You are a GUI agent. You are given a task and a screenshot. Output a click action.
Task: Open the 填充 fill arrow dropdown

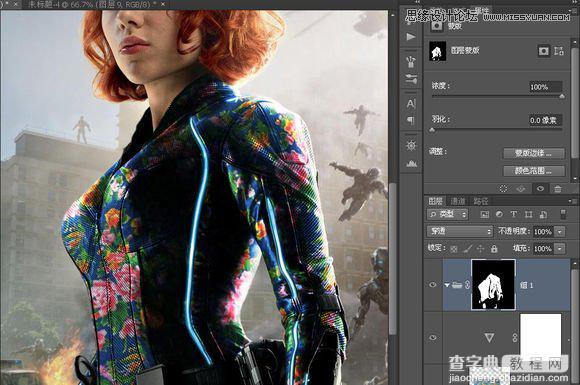[560, 249]
